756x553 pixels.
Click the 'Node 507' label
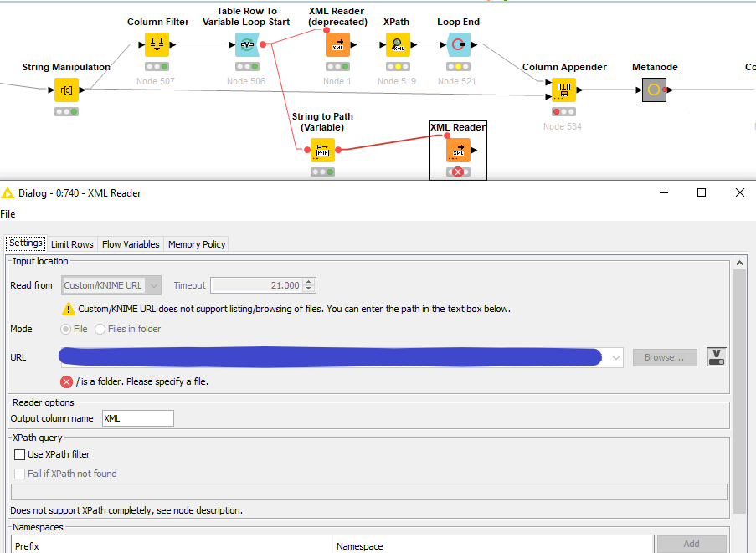tap(155, 81)
